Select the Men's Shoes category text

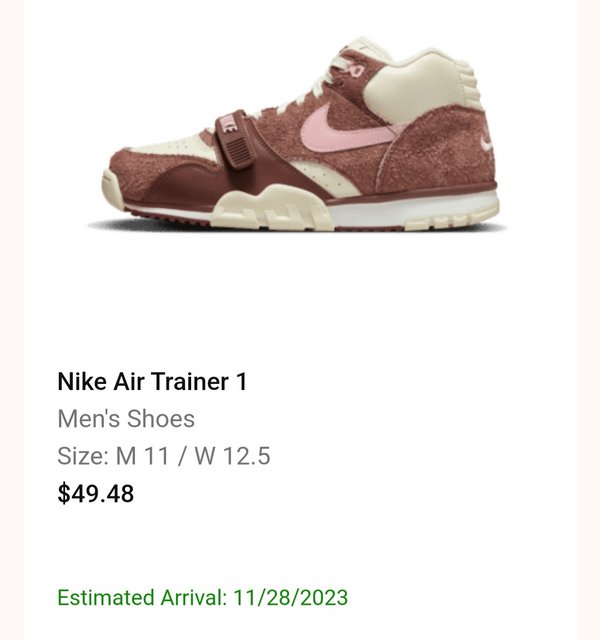[126, 418]
